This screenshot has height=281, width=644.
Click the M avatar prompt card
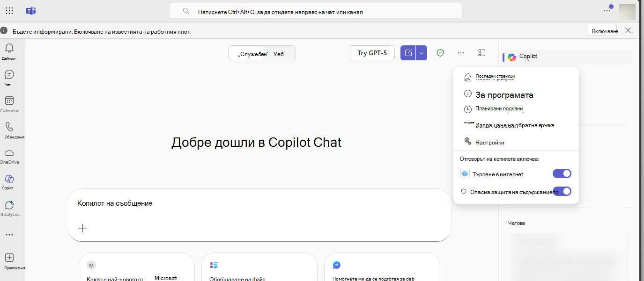tap(91, 265)
